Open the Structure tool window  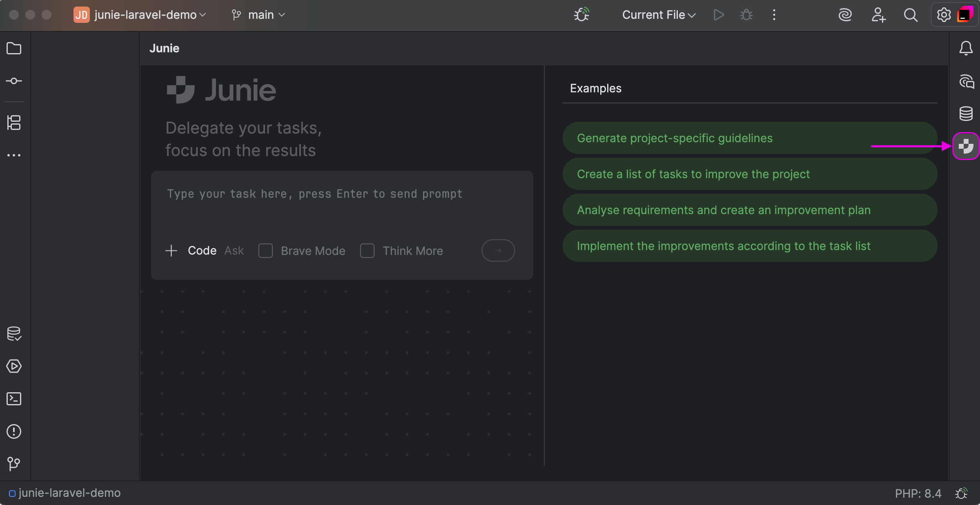pyautogui.click(x=14, y=123)
